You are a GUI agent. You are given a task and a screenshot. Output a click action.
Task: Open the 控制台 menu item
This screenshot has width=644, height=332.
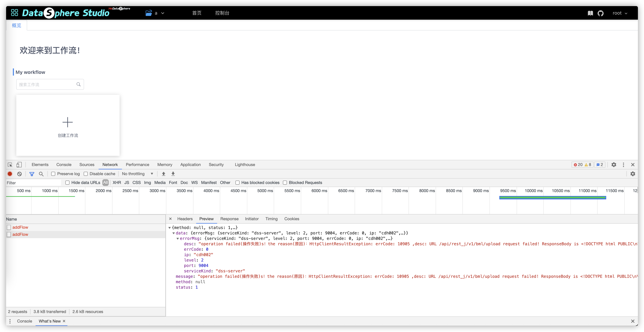coord(222,13)
